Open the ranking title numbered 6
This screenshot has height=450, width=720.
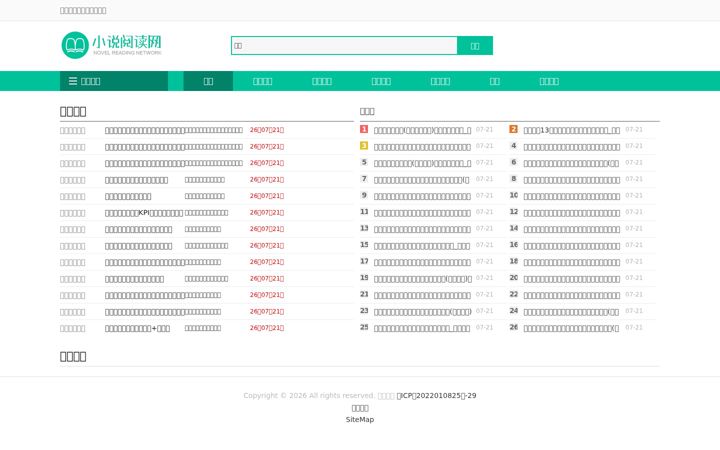pyautogui.click(x=572, y=163)
